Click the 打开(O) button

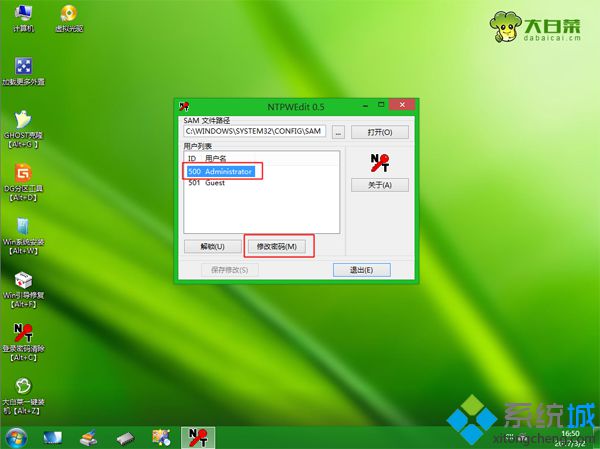click(x=380, y=132)
